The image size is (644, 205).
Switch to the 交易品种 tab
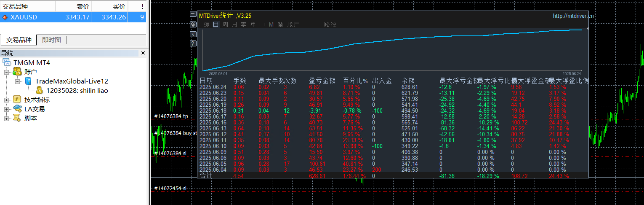(x=19, y=40)
